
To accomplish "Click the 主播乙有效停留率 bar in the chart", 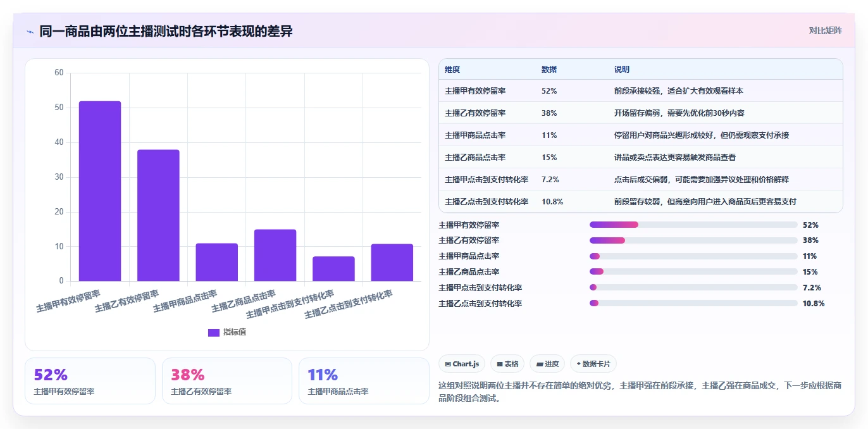I will tap(158, 215).
